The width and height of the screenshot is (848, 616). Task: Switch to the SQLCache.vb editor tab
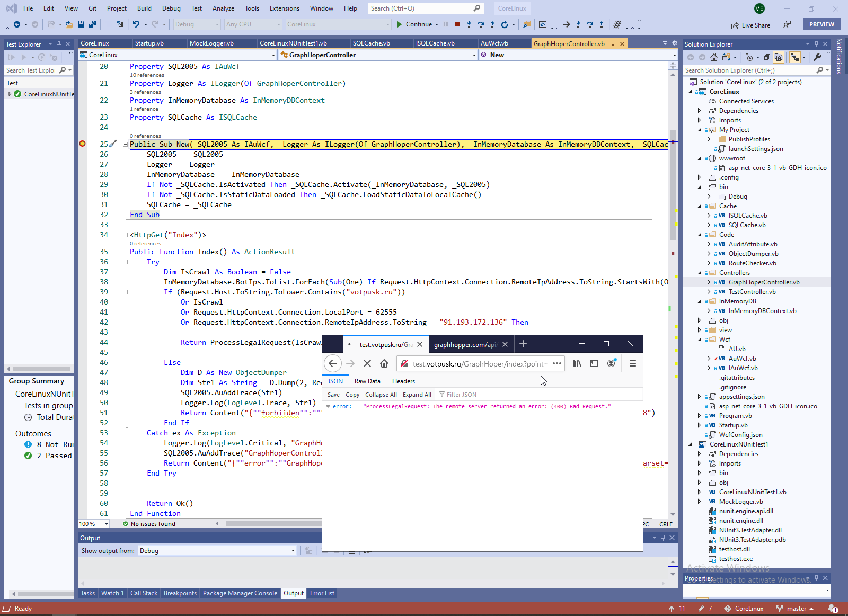click(371, 43)
